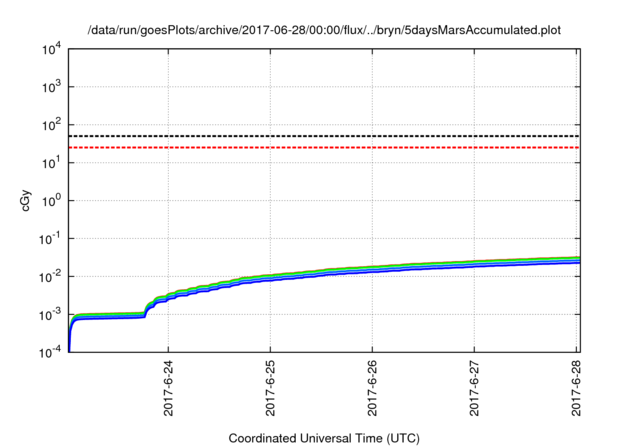Click the 10^4 y-axis tick label
Viewport: 640px width, 448px height.
point(51,50)
